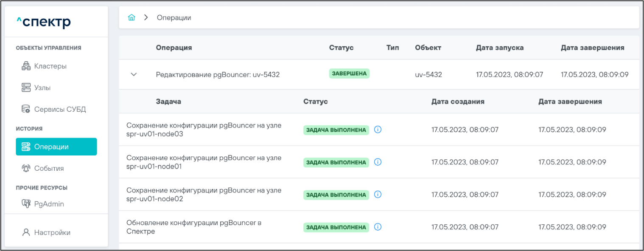Click info icon for spr-uv01-node01 task
Viewport: 644px width, 251px height.
coord(378,162)
